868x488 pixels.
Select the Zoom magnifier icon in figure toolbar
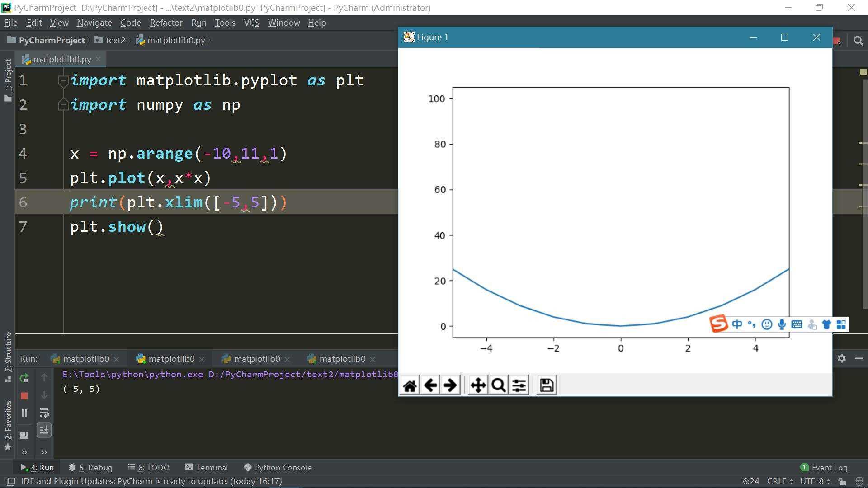[498, 385]
